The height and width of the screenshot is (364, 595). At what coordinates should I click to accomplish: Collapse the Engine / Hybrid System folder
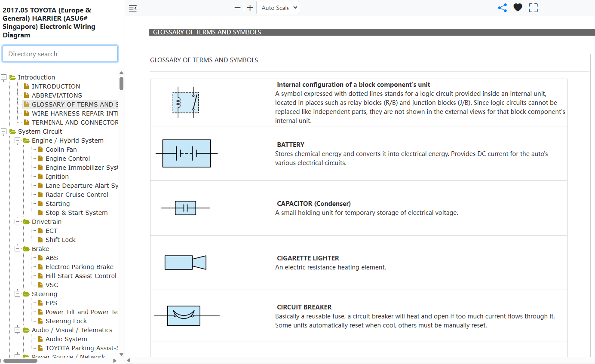(18, 141)
